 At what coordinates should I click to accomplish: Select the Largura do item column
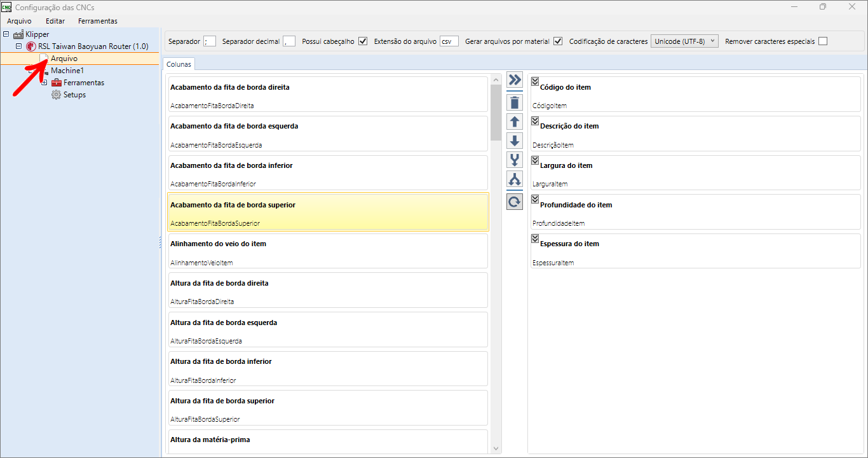tap(696, 172)
